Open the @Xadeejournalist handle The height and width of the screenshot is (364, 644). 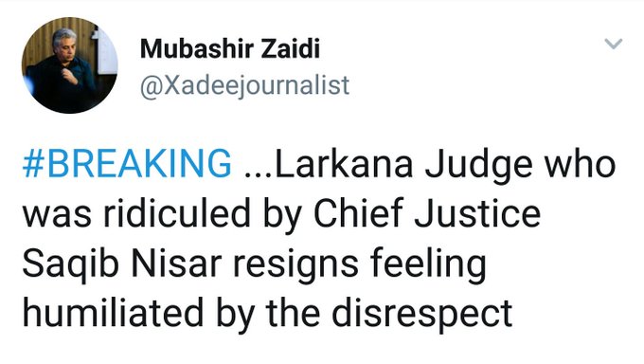coord(244,86)
